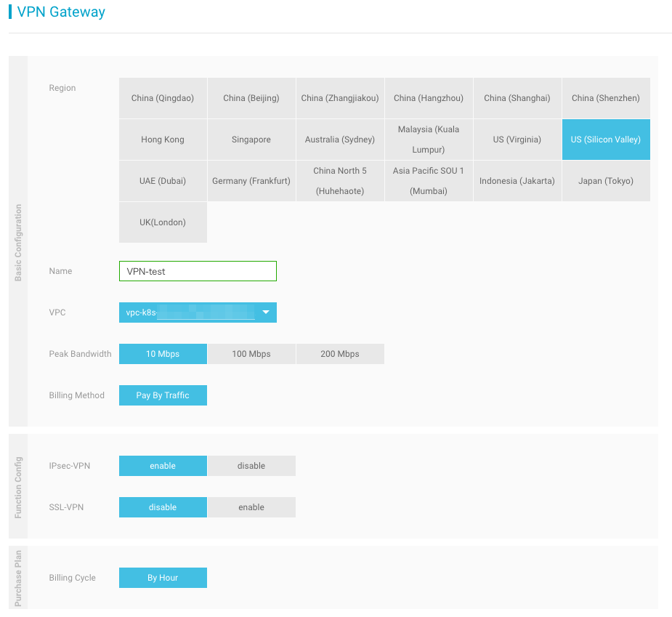Image resolution: width=672 pixels, height=617 pixels.
Task: Click the IPsec-VPN label
Action: 70,466
